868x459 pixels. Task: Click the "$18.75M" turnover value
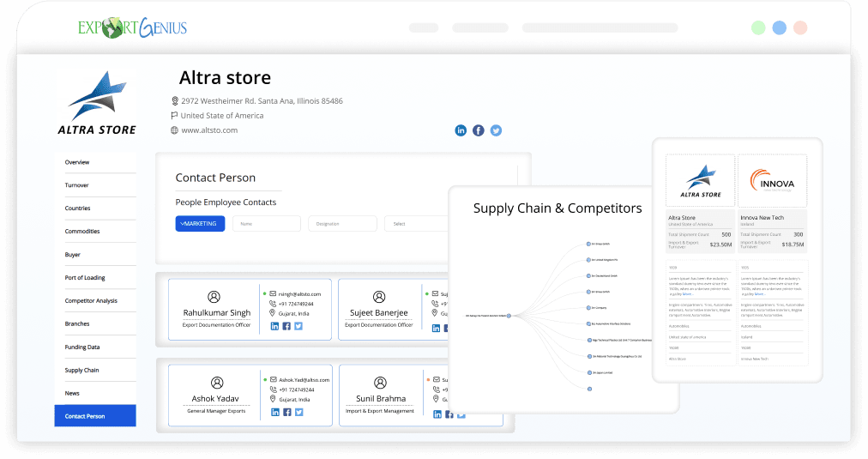793,245
